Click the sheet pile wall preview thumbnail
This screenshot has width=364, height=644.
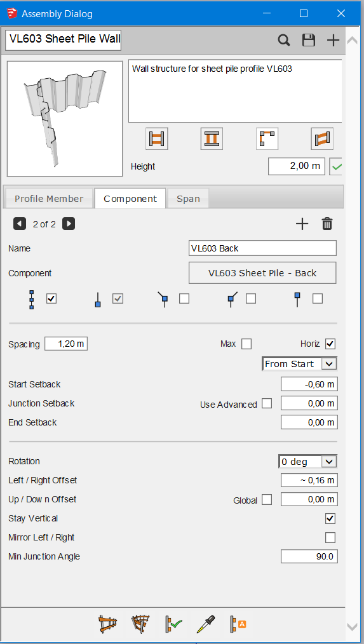coord(65,119)
